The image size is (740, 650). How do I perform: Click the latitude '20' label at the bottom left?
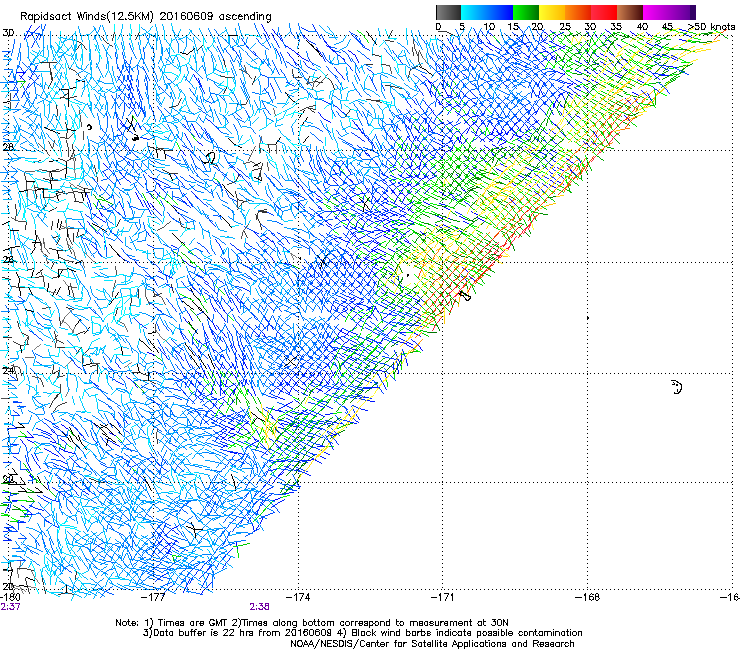click(x=8, y=586)
